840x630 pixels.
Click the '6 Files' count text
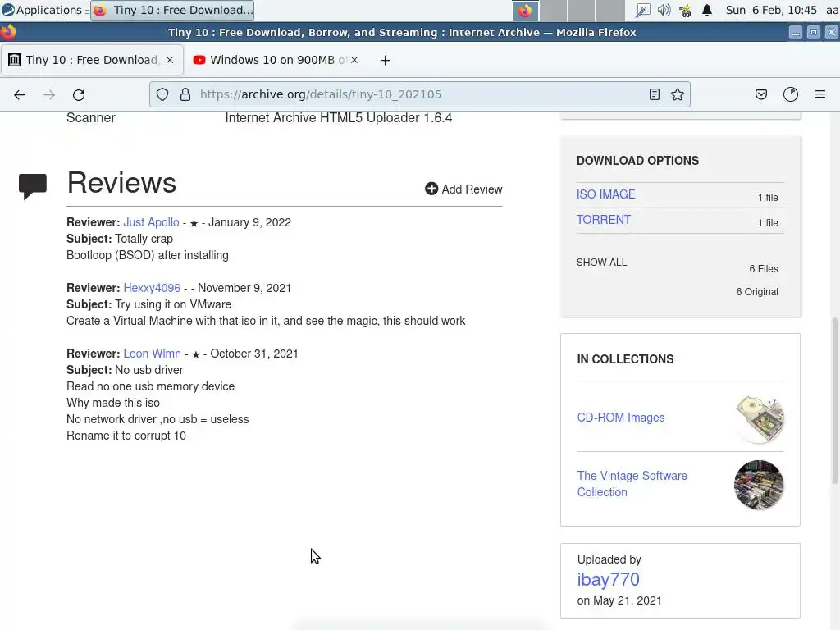click(764, 269)
